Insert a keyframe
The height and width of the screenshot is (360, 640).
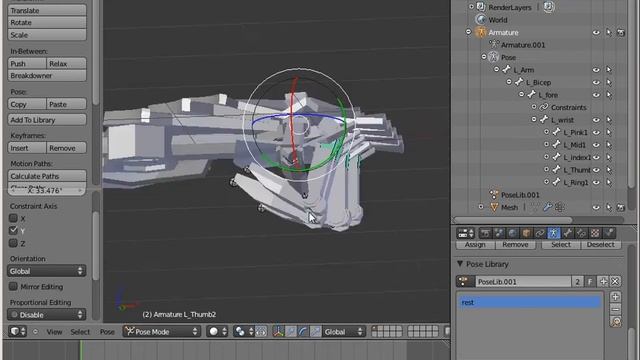pyautogui.click(x=27, y=148)
